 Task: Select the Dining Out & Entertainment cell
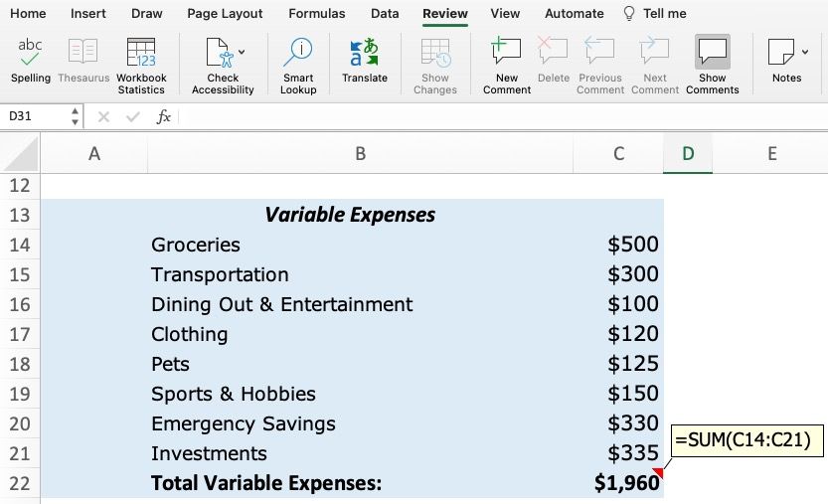(360, 304)
